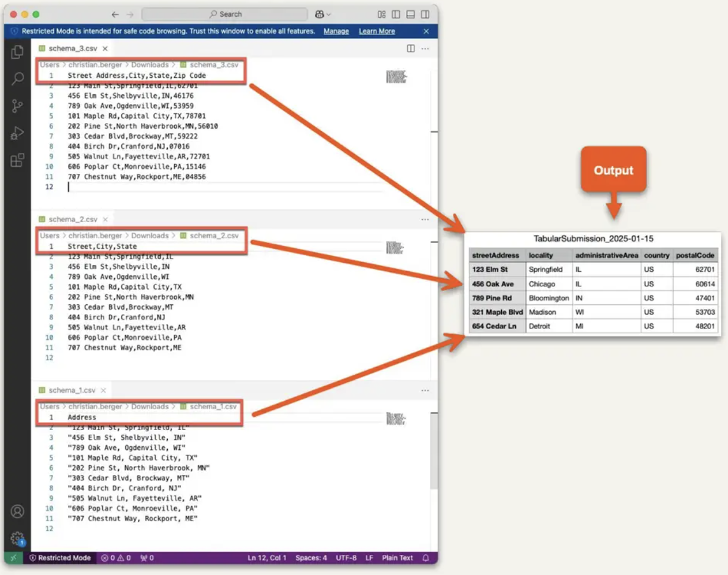Toggle the panel layout icon in titlebar
The image size is (728, 575).
coord(410,14)
